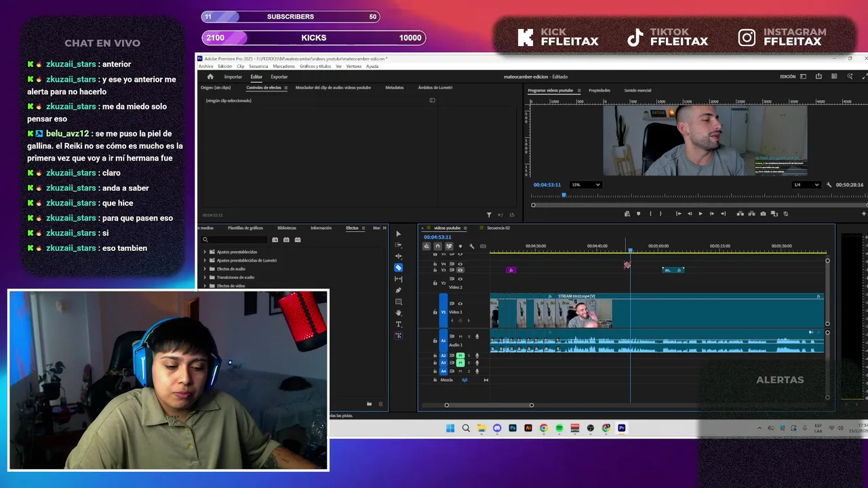This screenshot has width=868, height=488.
Task: Select the Hand tool
Action: (x=398, y=313)
